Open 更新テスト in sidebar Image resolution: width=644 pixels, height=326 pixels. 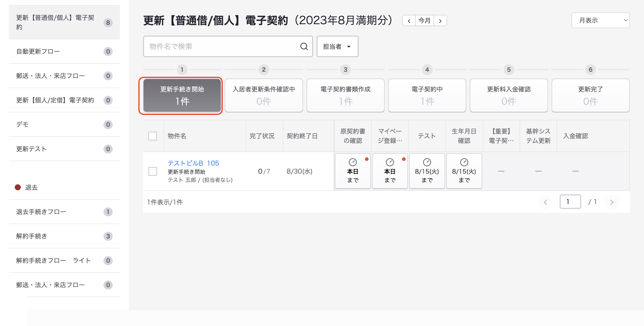64,149
